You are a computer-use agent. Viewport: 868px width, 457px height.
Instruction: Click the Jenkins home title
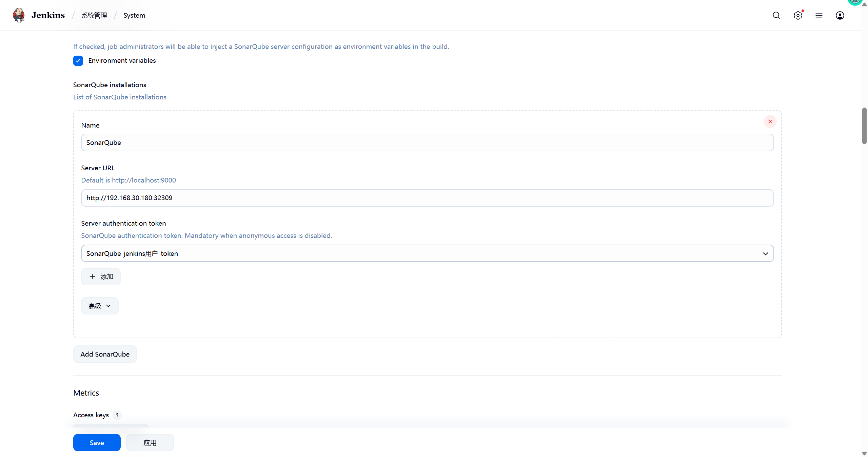tap(48, 15)
